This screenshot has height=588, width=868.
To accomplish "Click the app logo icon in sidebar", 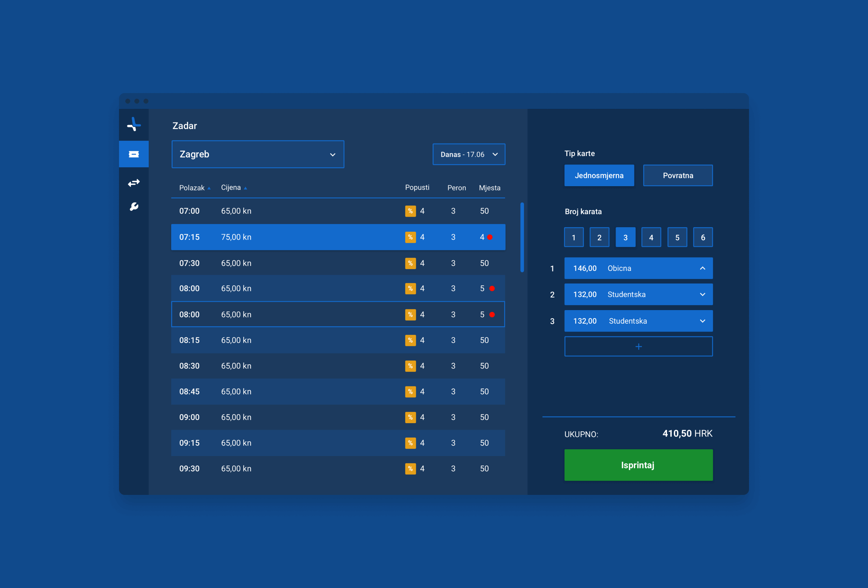I will tap(134, 124).
